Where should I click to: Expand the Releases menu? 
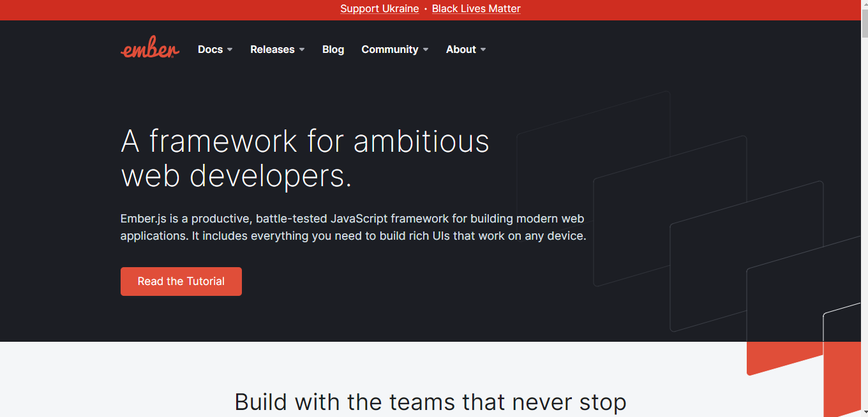[277, 49]
